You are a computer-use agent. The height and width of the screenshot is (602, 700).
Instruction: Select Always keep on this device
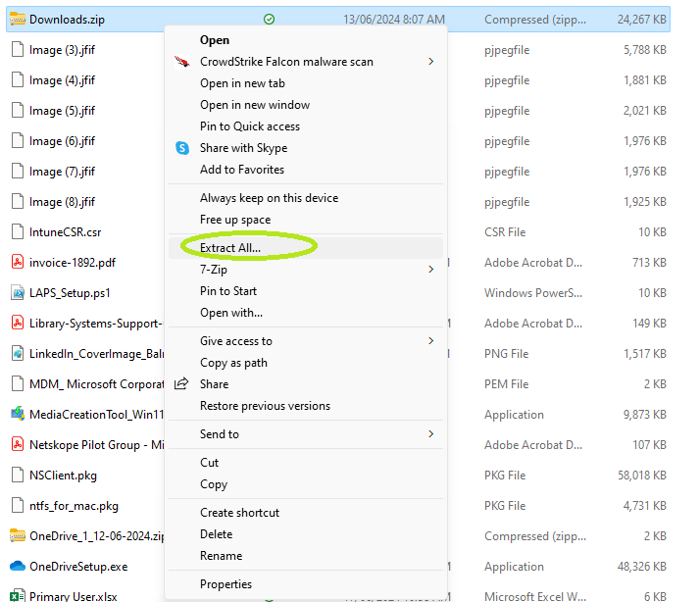[270, 198]
